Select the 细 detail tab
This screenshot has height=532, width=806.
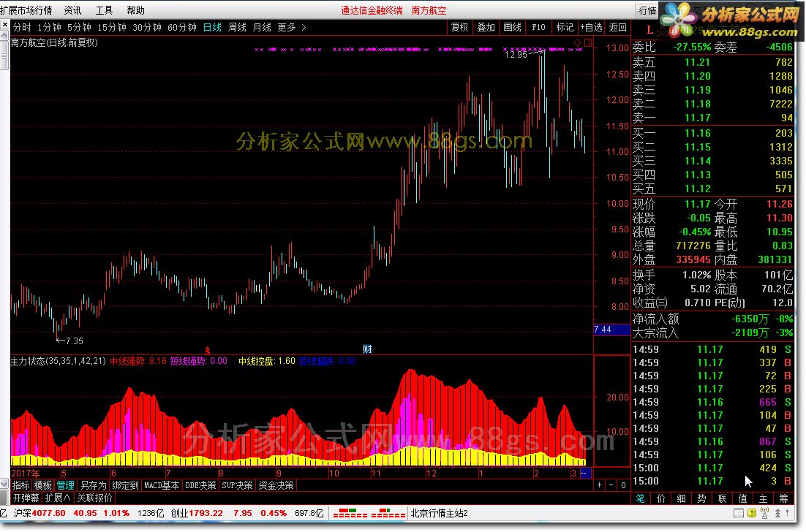click(681, 498)
